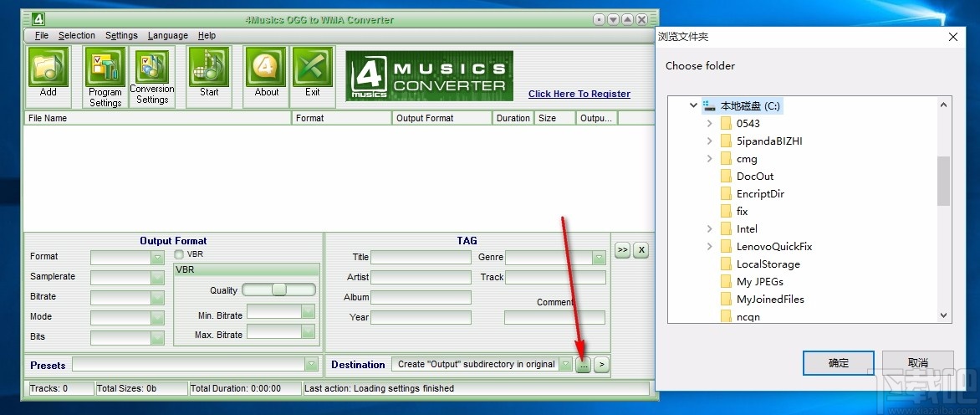Open the Presets dropdown

[311, 364]
